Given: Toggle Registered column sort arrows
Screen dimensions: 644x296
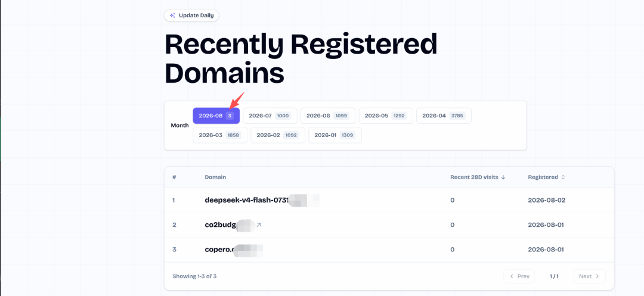Looking at the screenshot, I should (x=563, y=177).
